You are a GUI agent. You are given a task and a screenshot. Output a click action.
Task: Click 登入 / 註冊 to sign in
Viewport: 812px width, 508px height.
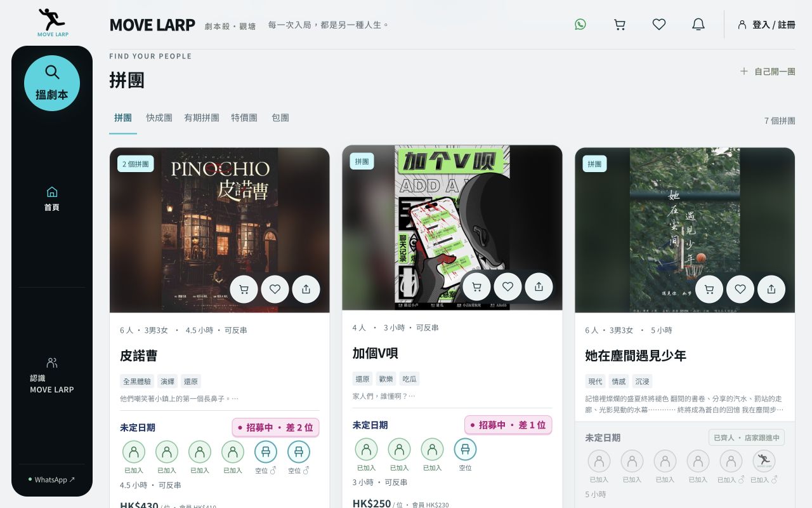click(766, 25)
